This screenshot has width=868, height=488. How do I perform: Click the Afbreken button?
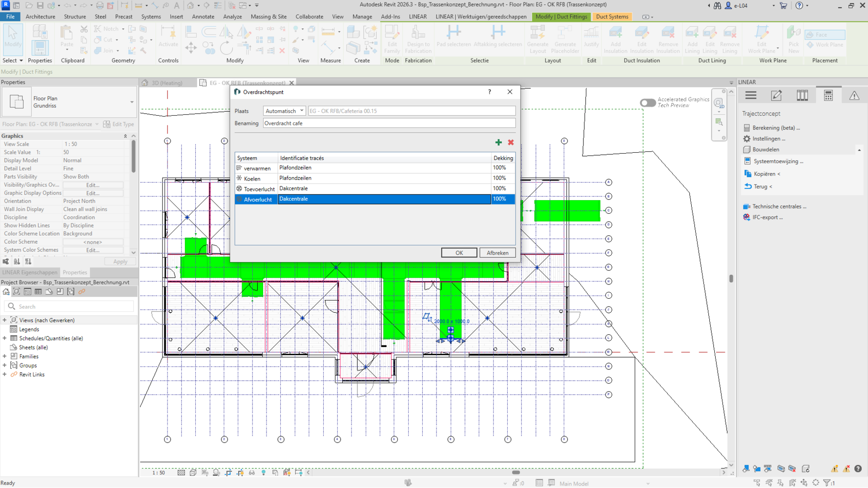[x=497, y=253]
